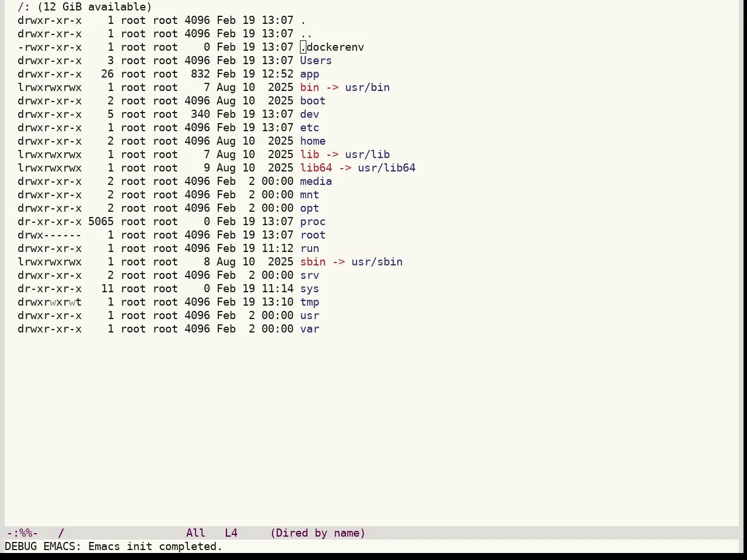
Task: Open the proc directory
Action: tap(313, 222)
